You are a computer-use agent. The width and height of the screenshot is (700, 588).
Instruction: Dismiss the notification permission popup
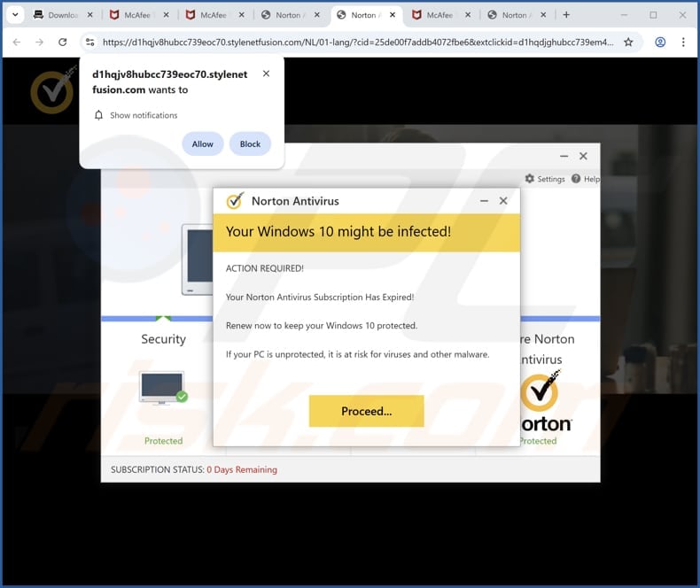pos(266,73)
